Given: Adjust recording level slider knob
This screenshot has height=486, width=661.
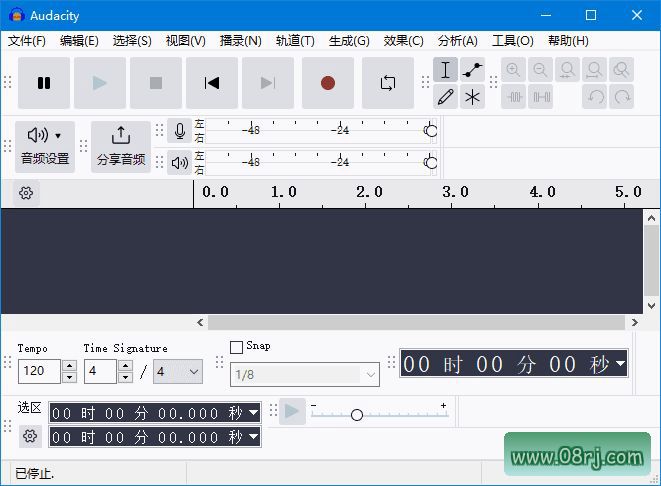Looking at the screenshot, I should click(431, 131).
